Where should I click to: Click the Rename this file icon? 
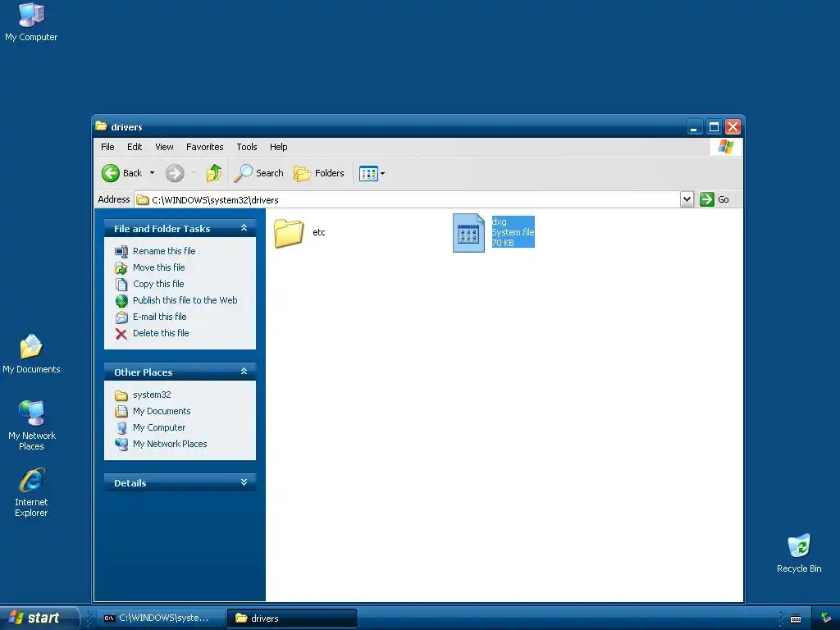pyautogui.click(x=121, y=251)
